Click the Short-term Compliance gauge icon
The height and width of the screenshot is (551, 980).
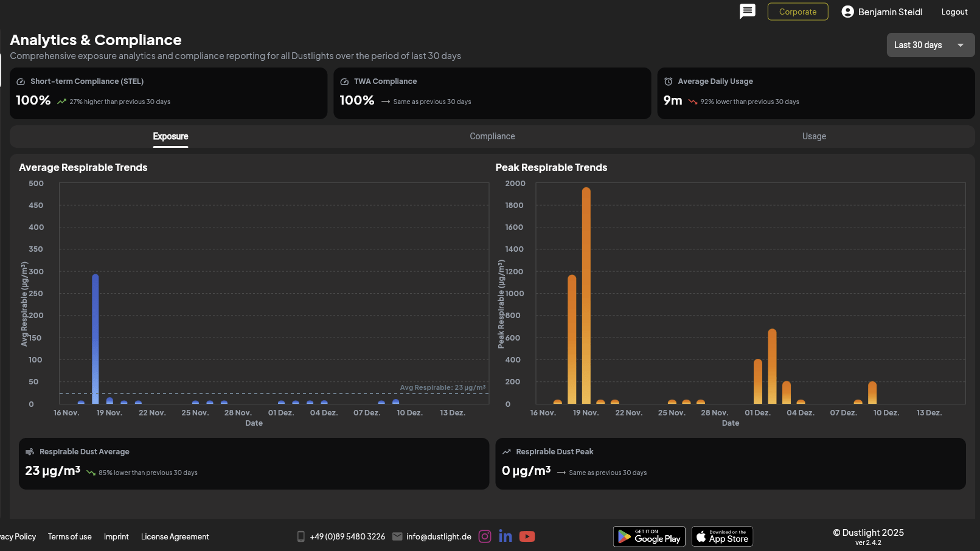pyautogui.click(x=21, y=81)
